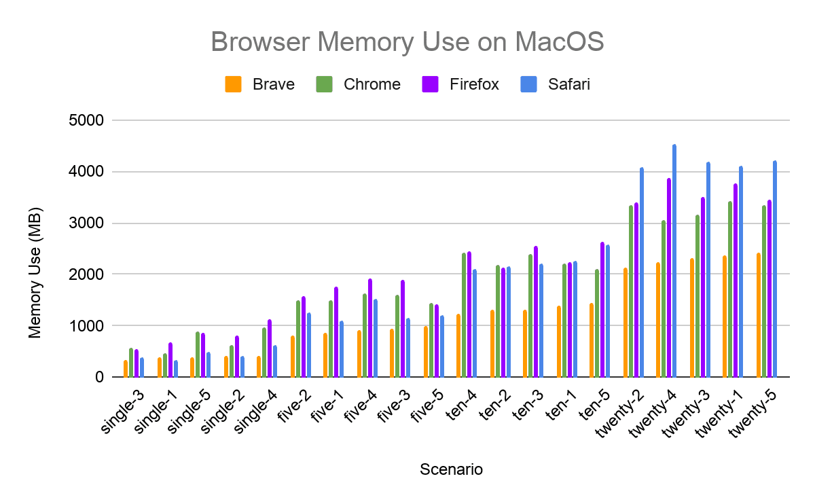
Task: Click the Firefox bar for five-4
Action: click(x=370, y=328)
